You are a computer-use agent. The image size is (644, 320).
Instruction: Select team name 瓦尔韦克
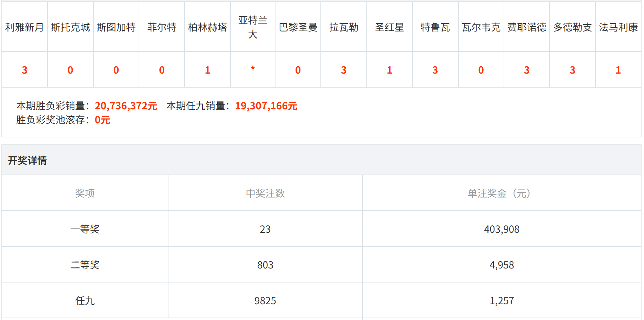(x=481, y=27)
